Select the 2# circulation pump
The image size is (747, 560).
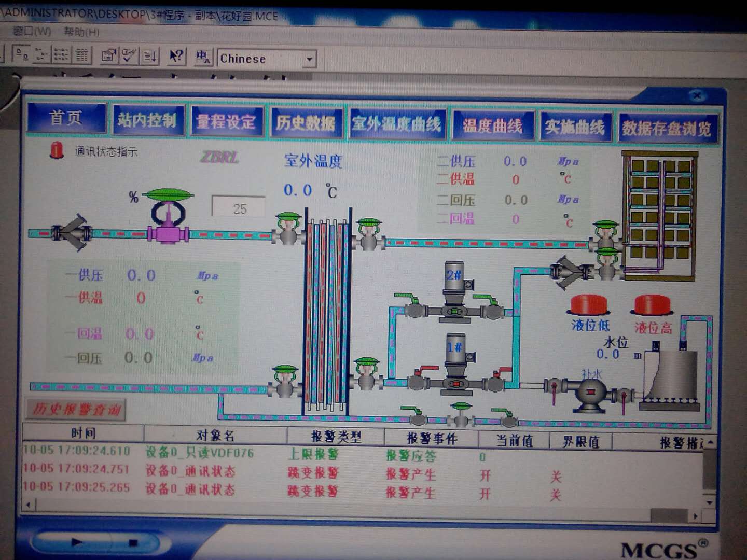455,290
